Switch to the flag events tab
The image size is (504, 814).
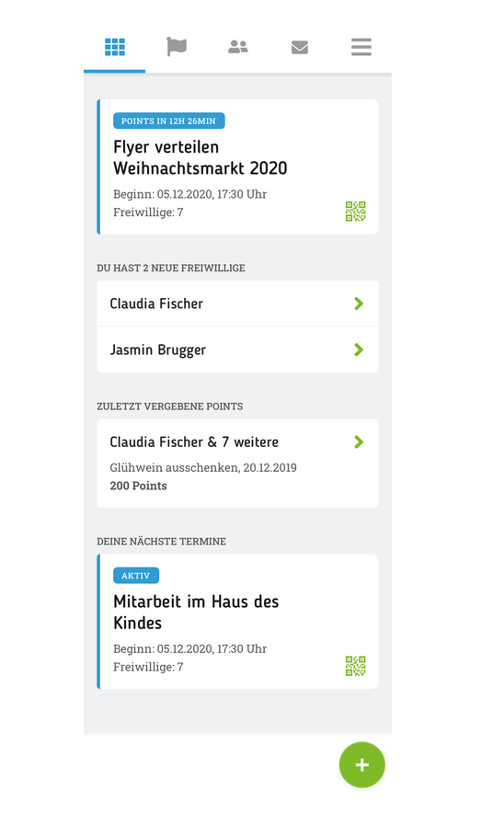pyautogui.click(x=177, y=47)
